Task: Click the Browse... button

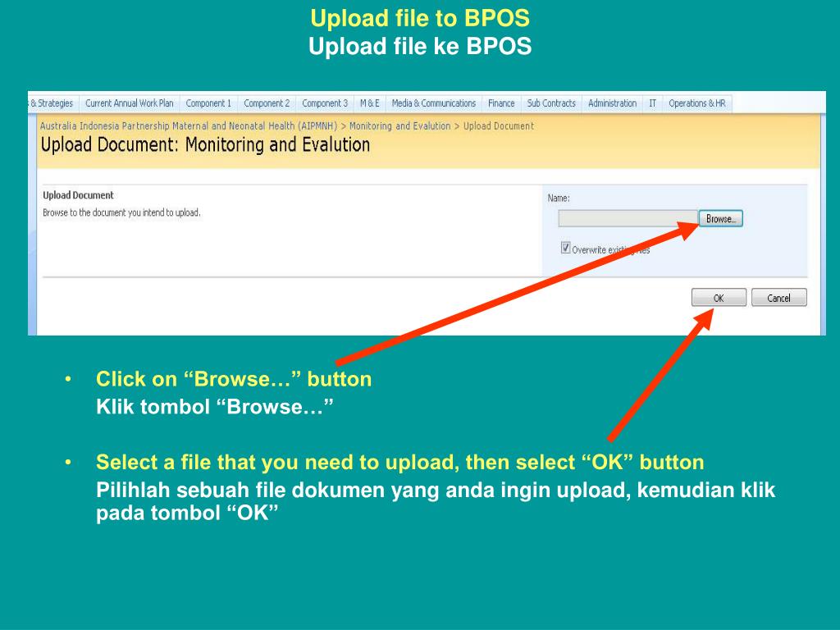Action: (720, 218)
